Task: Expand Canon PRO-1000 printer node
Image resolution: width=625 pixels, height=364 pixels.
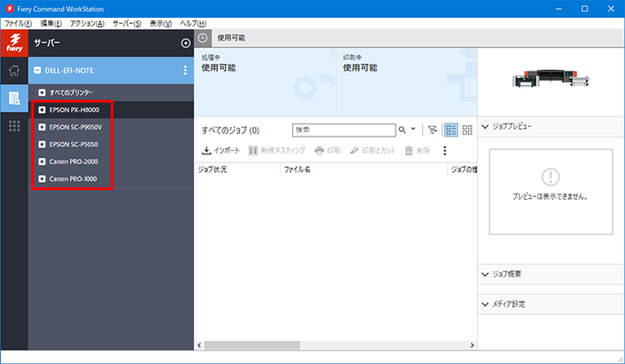Action: 42,178
